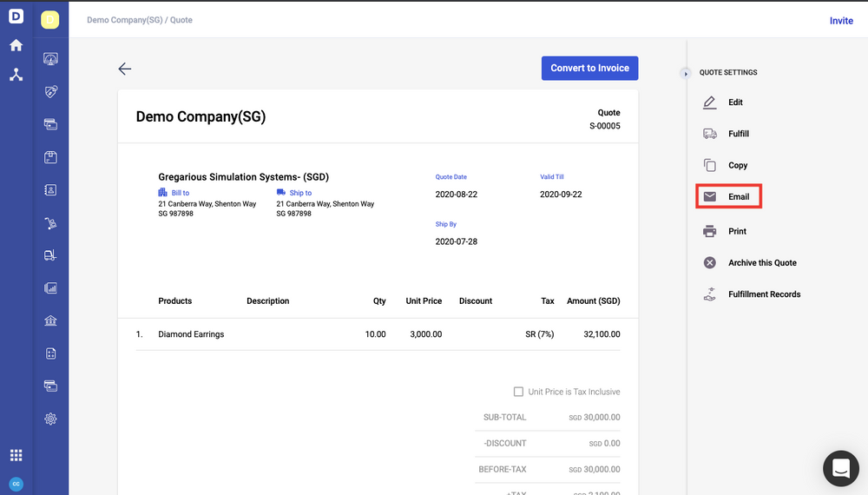Collapse the Quote Settings panel arrow
Image resolution: width=868 pixels, height=495 pixels.
click(x=686, y=73)
